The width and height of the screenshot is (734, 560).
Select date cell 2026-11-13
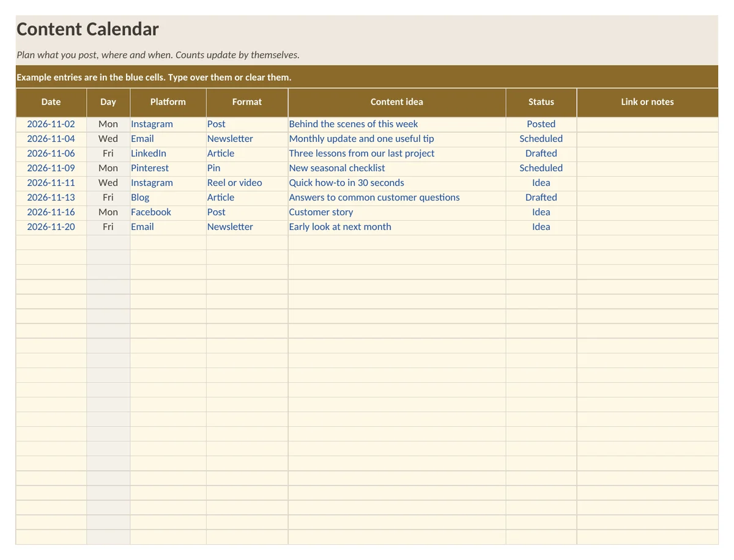(51, 197)
